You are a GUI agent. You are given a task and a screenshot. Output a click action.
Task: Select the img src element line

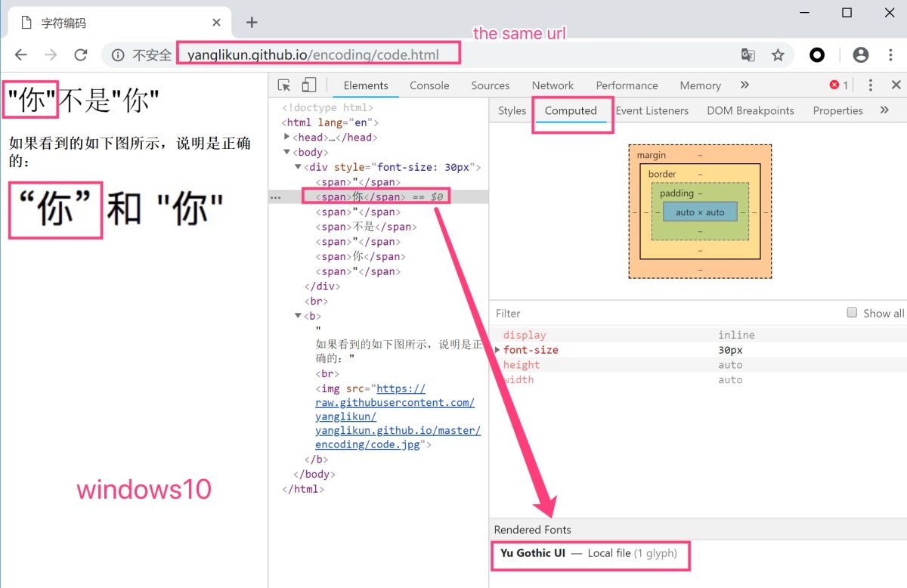point(398,416)
